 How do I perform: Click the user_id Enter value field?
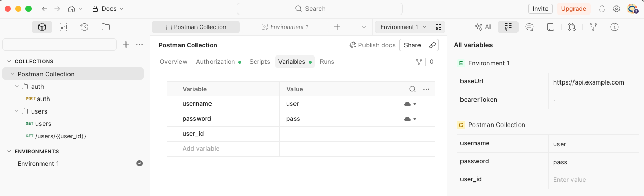coord(594,180)
